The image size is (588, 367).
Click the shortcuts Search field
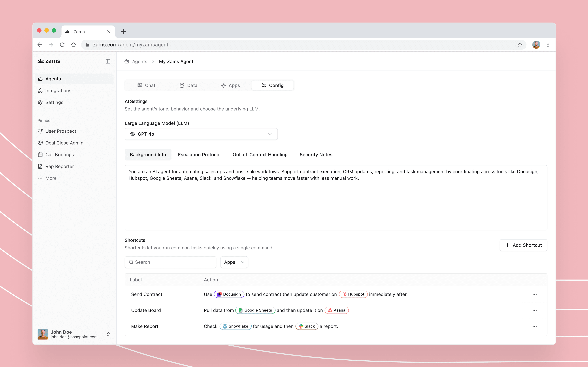tap(170, 262)
